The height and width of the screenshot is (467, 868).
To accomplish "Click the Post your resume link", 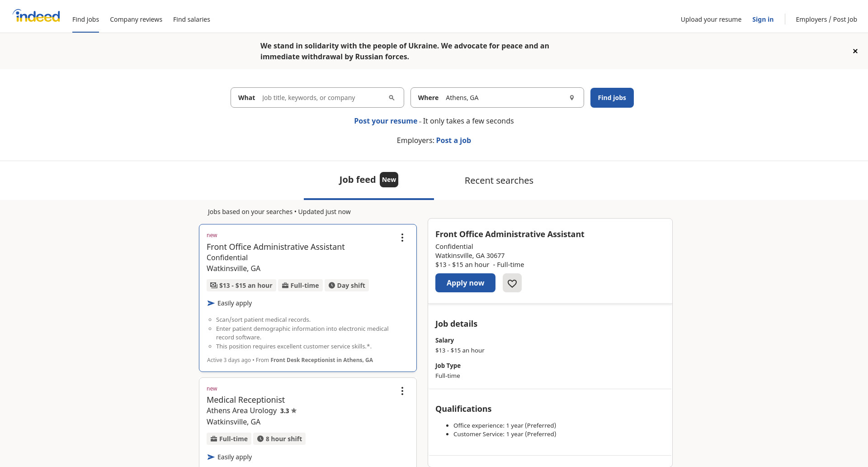I will (386, 121).
